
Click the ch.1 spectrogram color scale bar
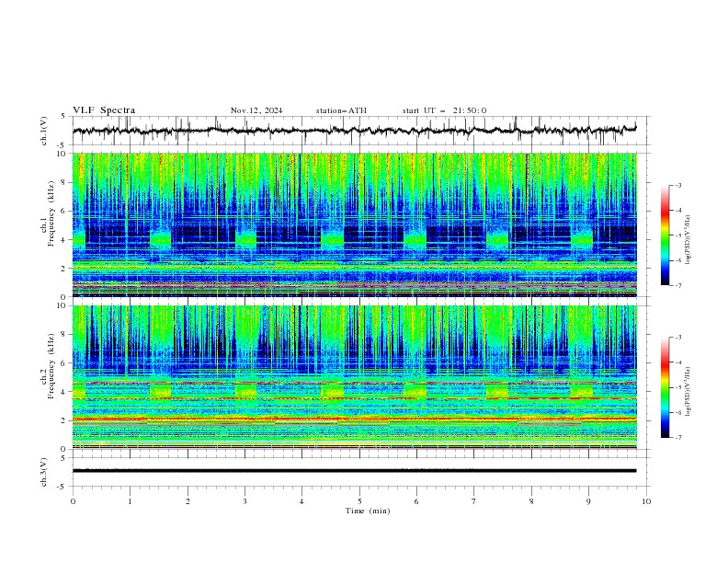click(x=665, y=235)
